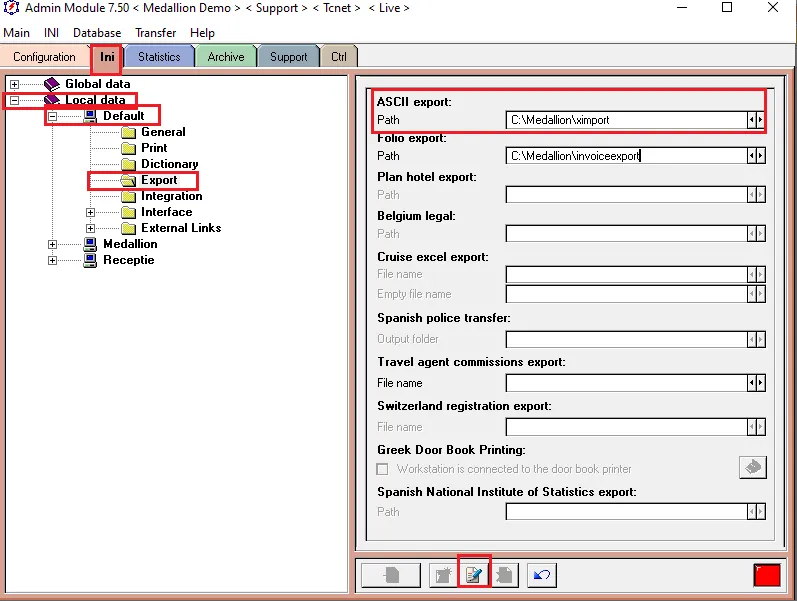
Task: Click the Plan hotel export Path field
Action: click(x=626, y=195)
